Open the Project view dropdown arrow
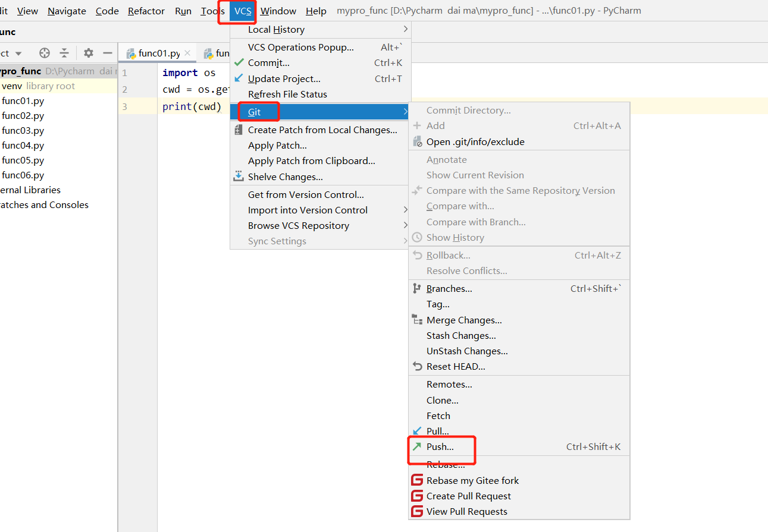 click(x=18, y=53)
